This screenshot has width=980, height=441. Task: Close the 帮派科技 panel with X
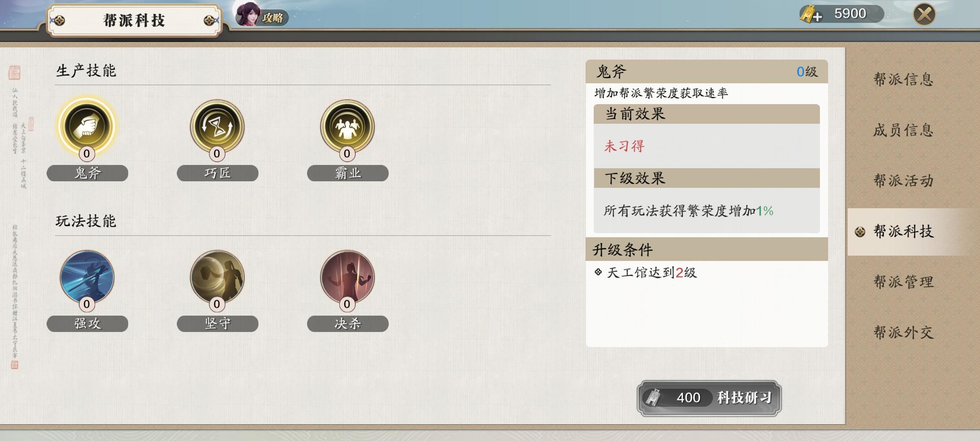pos(924,15)
